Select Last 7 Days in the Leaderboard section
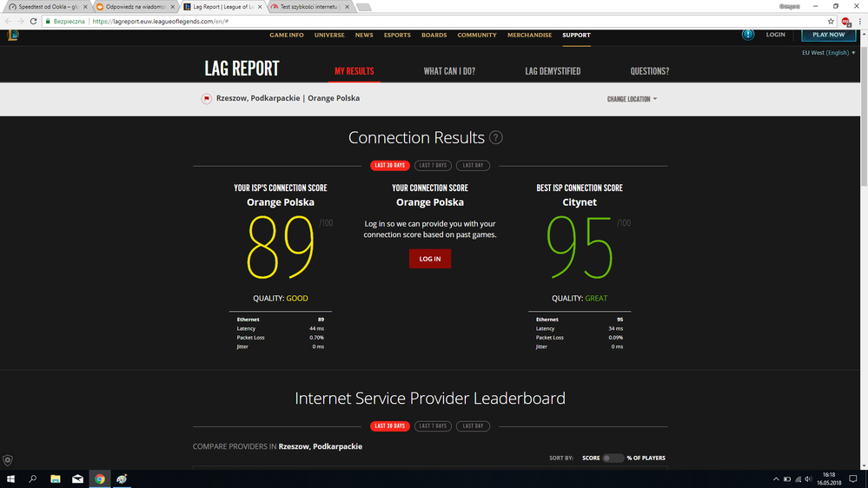 (433, 426)
